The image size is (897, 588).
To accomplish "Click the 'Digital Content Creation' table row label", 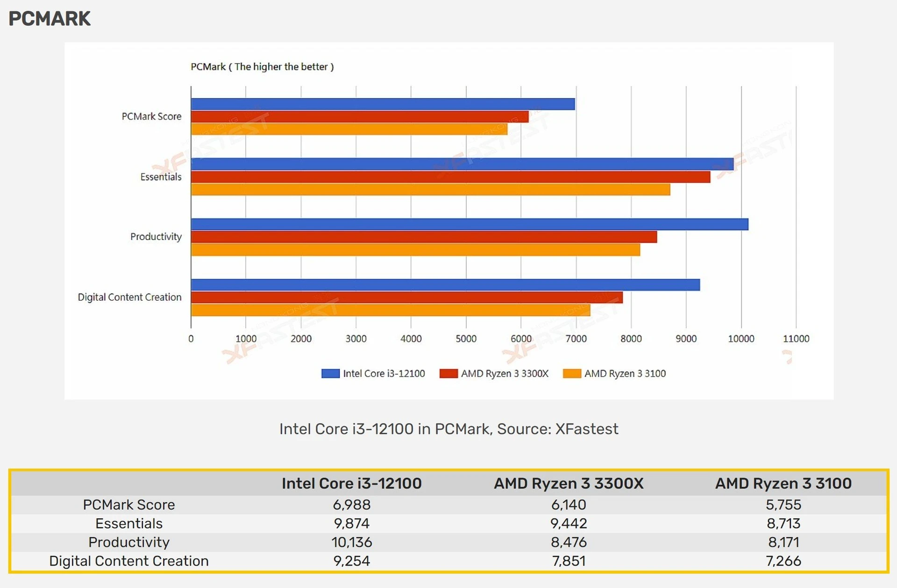I will pos(129,561).
